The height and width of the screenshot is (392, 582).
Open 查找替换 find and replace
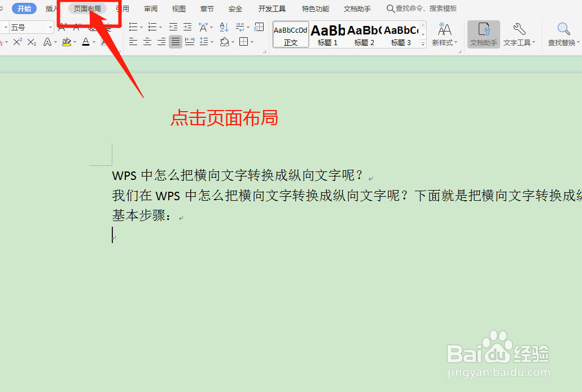pyautogui.click(x=563, y=34)
